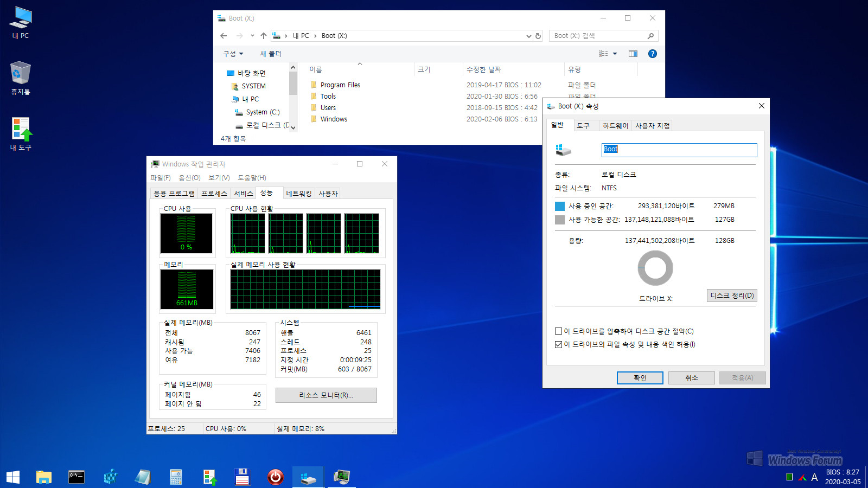Open the 내 도구 desktop icon
Viewport: 868px width, 488px height.
click(21, 133)
